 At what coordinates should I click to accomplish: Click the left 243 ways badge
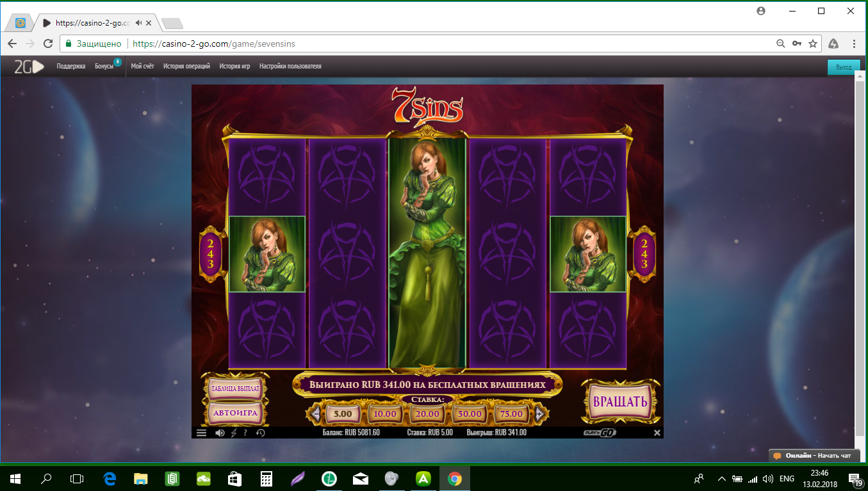(x=211, y=254)
